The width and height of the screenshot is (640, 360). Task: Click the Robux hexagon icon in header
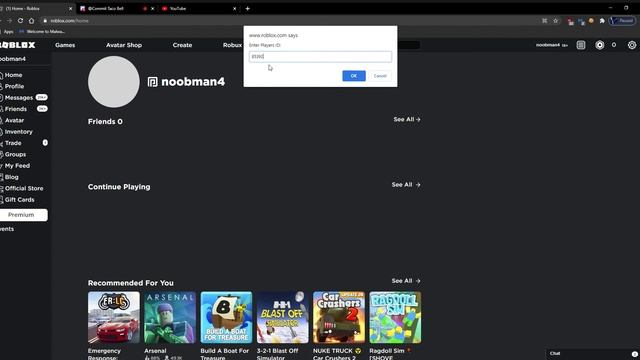(600, 45)
